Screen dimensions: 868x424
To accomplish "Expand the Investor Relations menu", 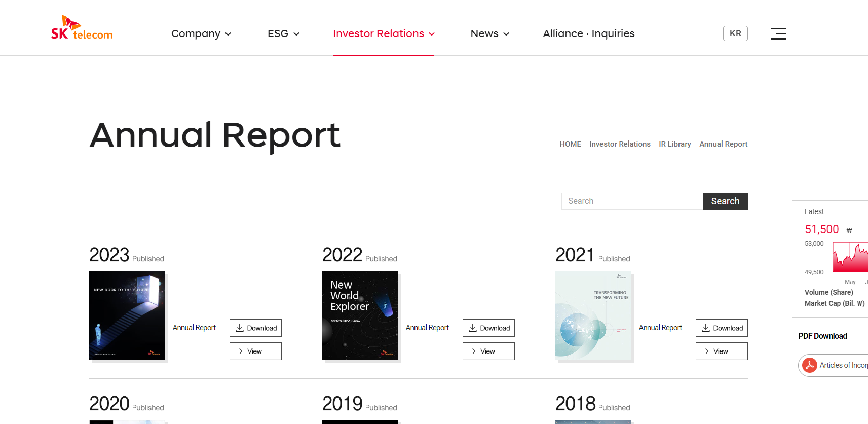I will click(384, 33).
